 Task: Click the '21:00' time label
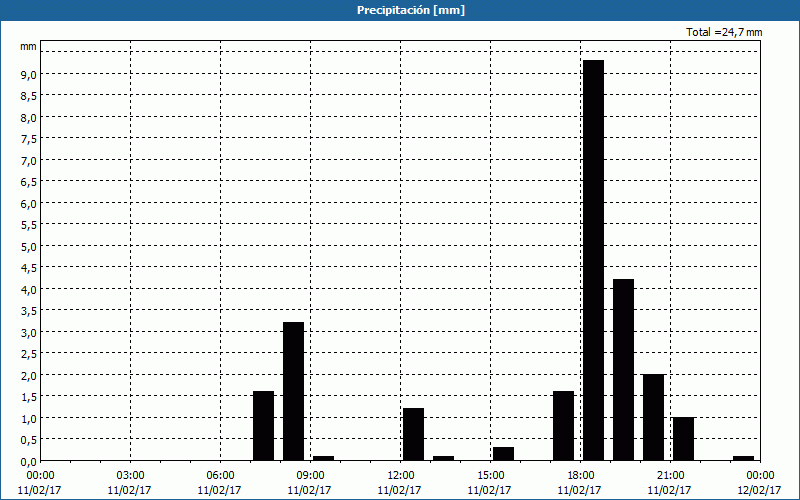pyautogui.click(x=670, y=476)
